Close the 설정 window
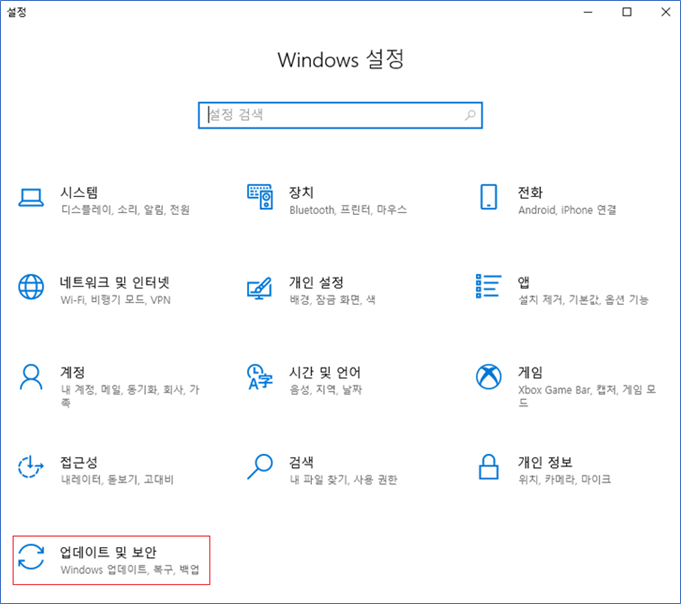The width and height of the screenshot is (681, 604). (666, 12)
